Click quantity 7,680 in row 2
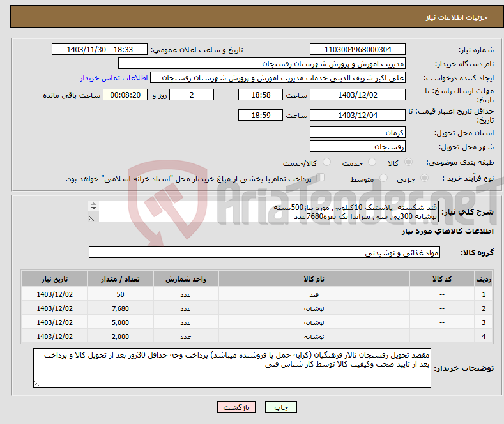 click(120, 308)
